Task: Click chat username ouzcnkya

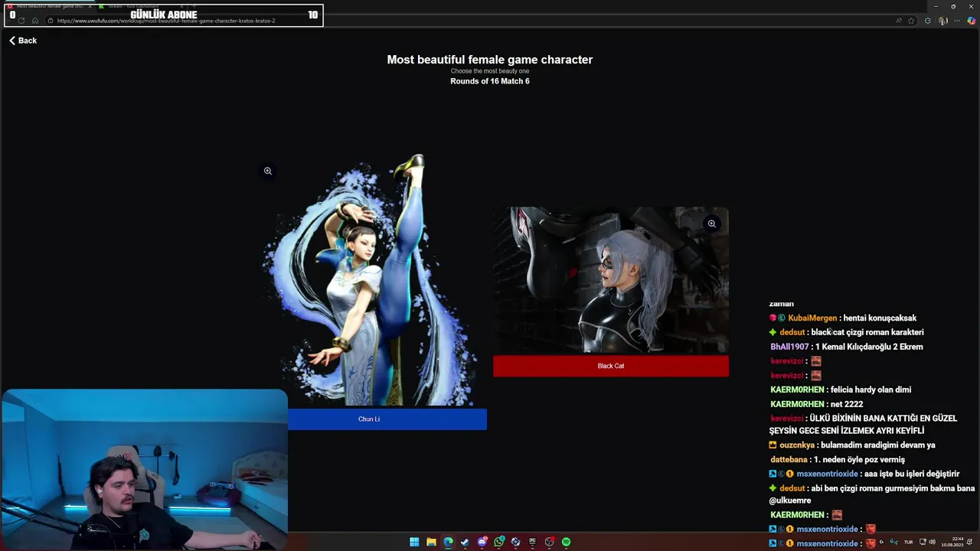Action: [797, 445]
